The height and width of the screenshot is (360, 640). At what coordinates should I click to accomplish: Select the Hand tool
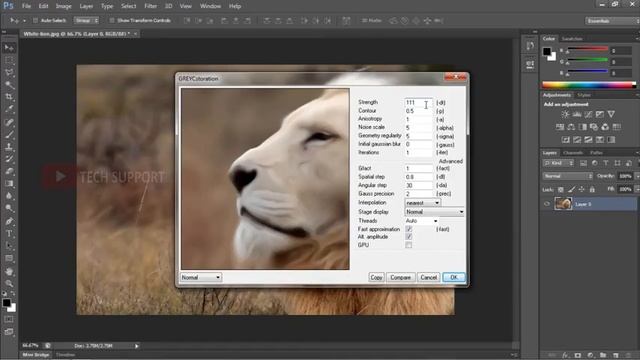pos(9,271)
